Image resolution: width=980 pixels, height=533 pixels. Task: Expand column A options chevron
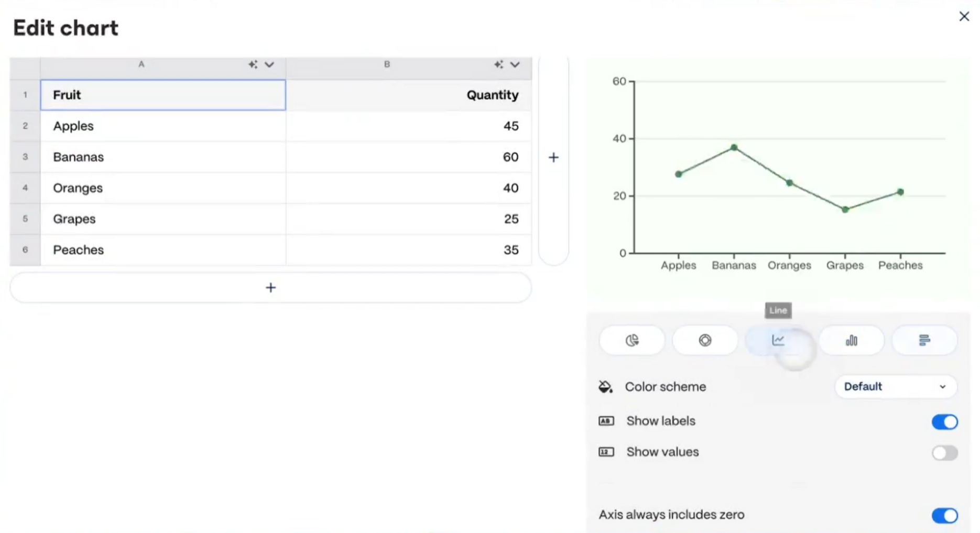[269, 64]
